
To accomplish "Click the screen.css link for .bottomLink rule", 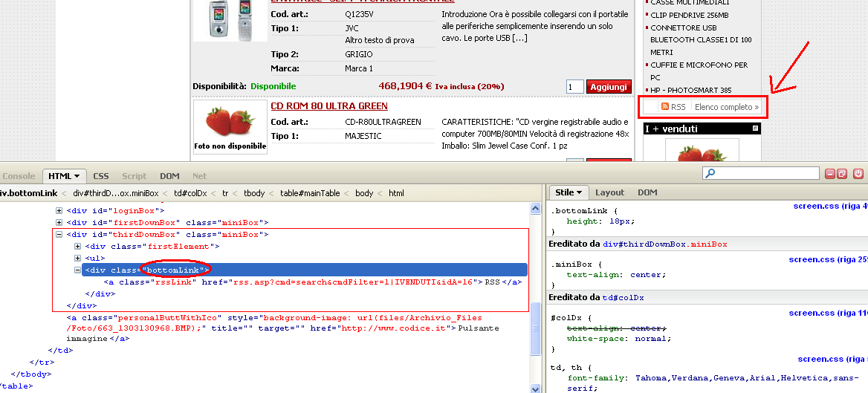I will click(830, 206).
